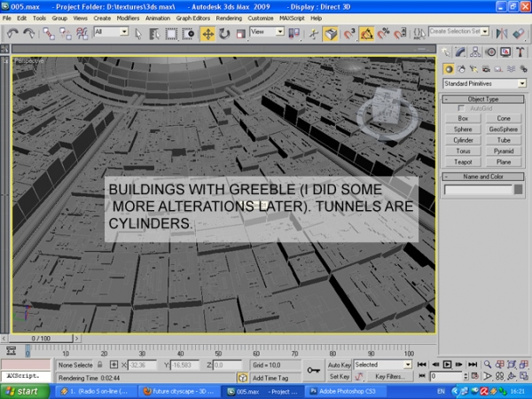Select the Bind to Space Warp tool

82,34
